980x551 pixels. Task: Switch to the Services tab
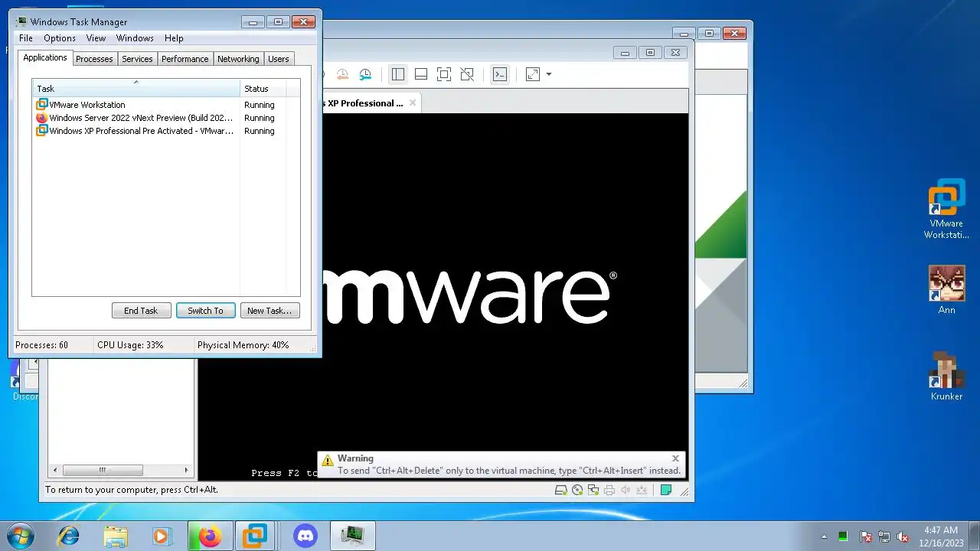pyautogui.click(x=137, y=59)
